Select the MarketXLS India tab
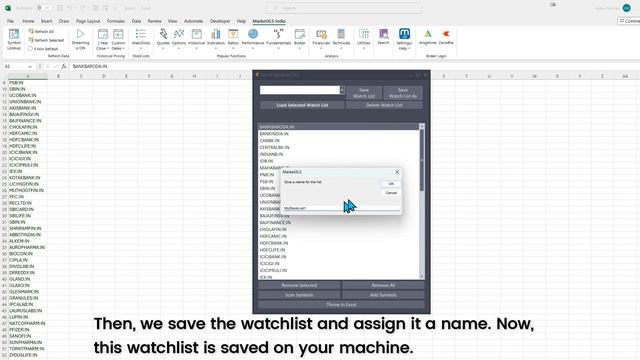The image size is (640, 360). click(269, 21)
